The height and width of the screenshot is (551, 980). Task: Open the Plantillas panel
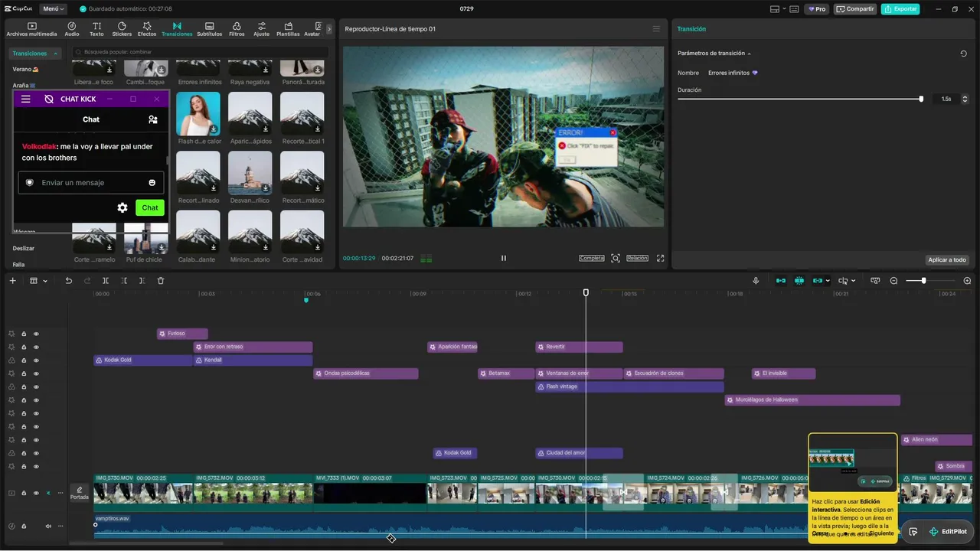[288, 29]
